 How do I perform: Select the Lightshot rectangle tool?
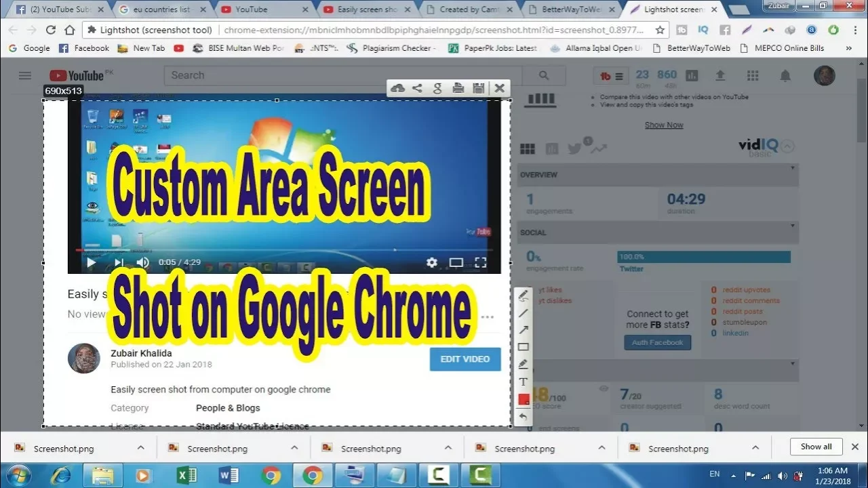tap(524, 347)
